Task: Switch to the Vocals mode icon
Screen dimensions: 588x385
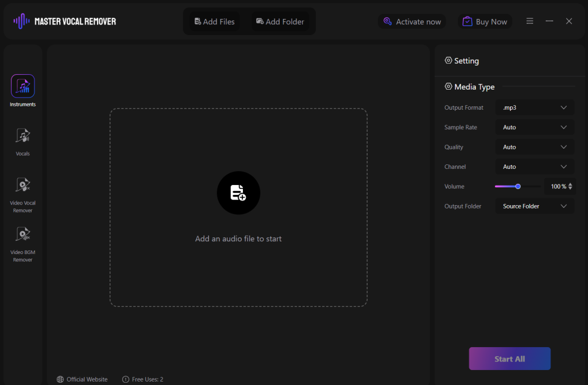Action: 23,136
